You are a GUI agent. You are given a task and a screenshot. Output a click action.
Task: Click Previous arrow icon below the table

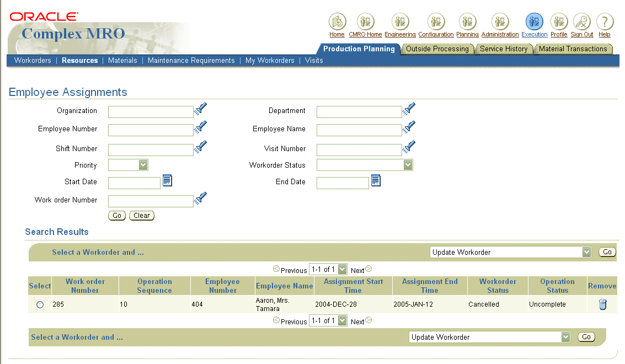point(276,320)
